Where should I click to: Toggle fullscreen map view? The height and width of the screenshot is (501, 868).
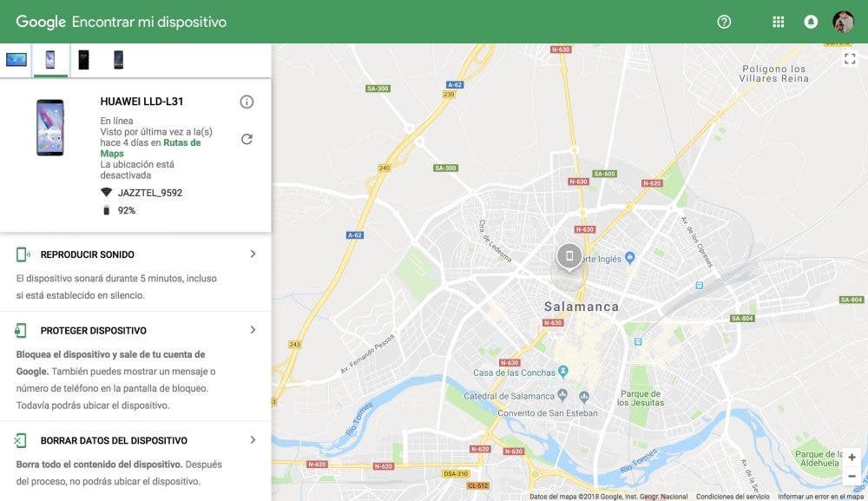pyautogui.click(x=850, y=59)
